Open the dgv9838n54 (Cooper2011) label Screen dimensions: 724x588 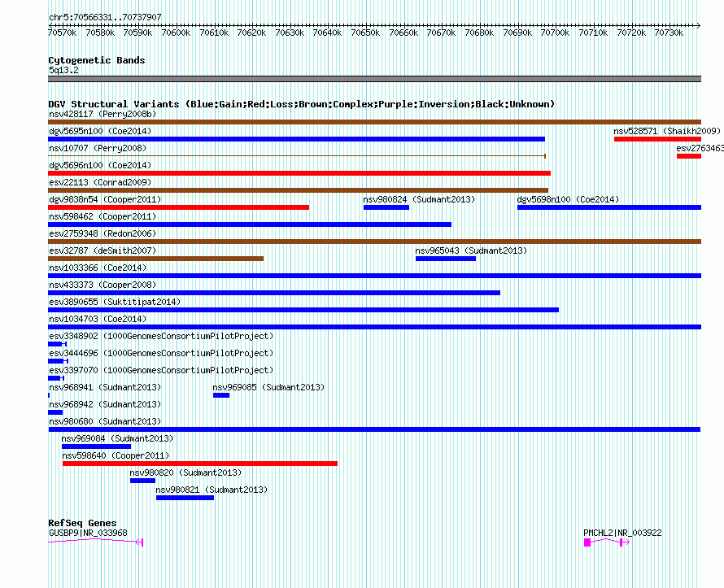105,199
